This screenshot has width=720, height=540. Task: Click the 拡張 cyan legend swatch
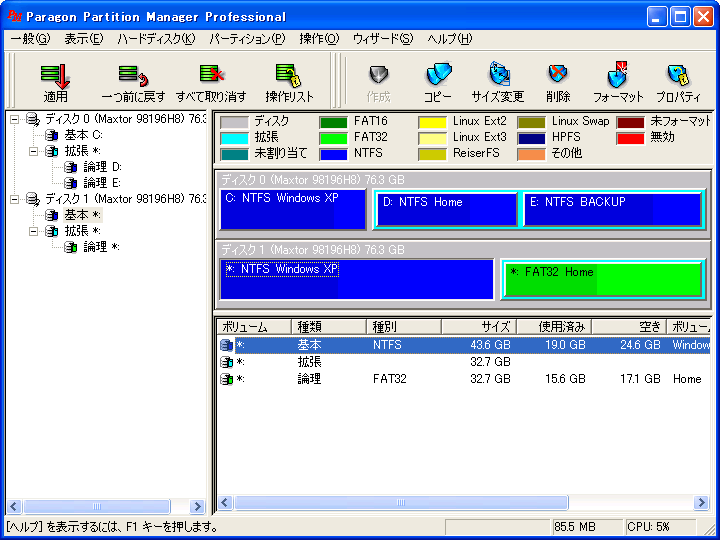pyautogui.click(x=234, y=137)
